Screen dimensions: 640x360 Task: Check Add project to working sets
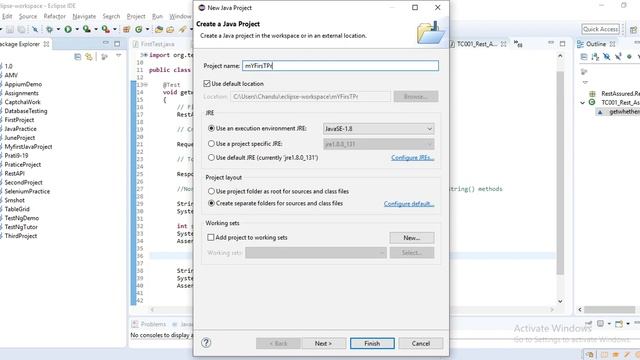coord(211,237)
